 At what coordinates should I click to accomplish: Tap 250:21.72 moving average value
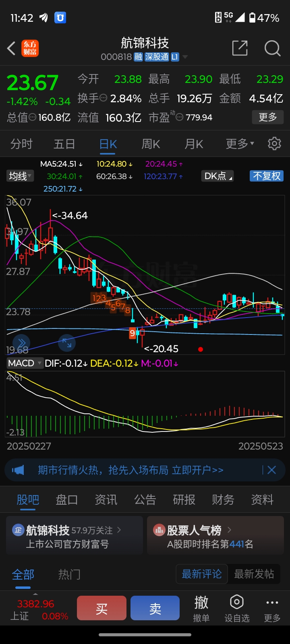(x=63, y=189)
